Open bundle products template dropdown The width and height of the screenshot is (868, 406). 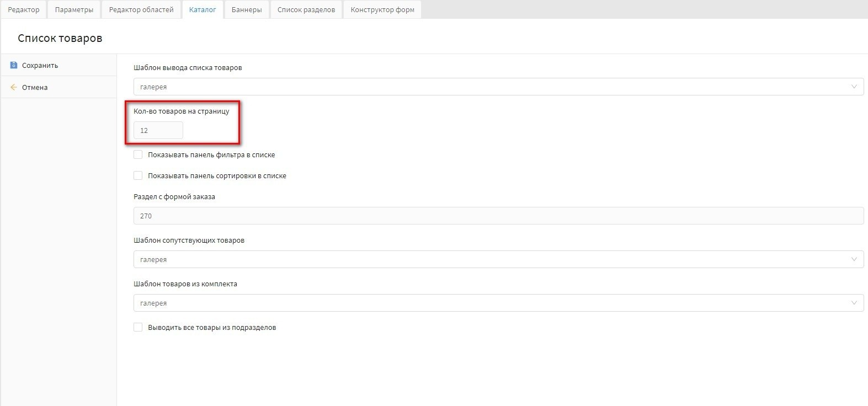(x=498, y=303)
